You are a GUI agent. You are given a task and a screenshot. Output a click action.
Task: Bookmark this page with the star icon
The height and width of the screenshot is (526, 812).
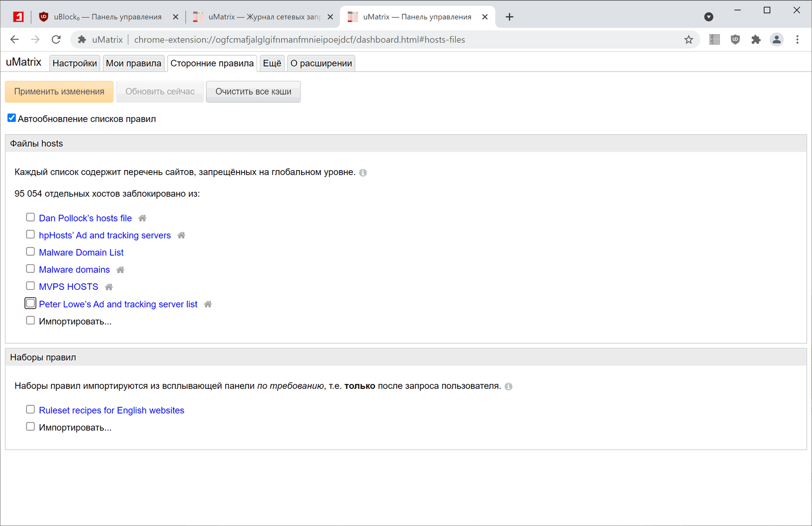689,40
